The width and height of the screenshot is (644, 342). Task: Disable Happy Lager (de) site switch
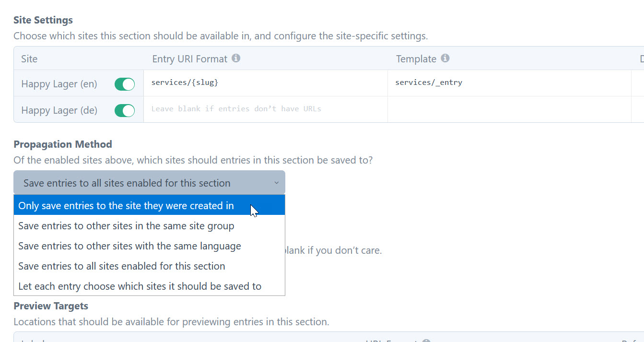coord(125,111)
